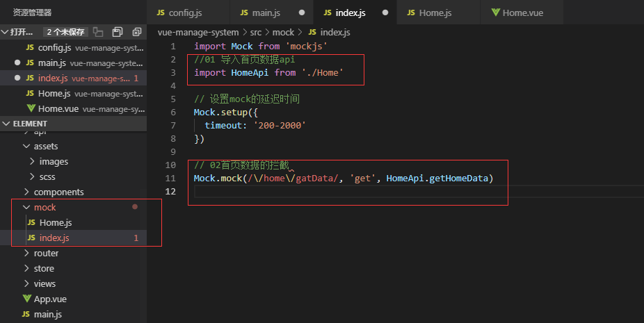The height and width of the screenshot is (323, 644).
Task: Expand the router folder
Action: [x=26, y=253]
